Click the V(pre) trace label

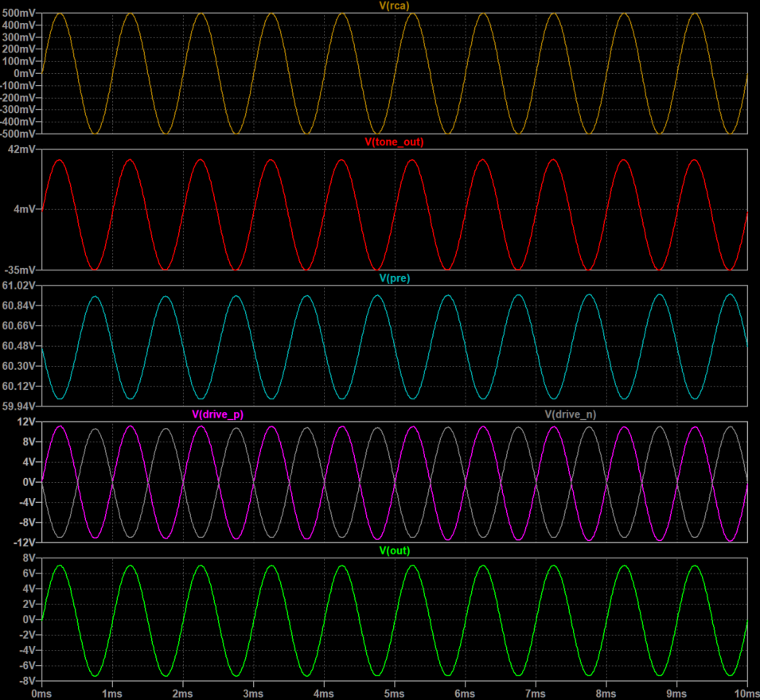(x=393, y=278)
